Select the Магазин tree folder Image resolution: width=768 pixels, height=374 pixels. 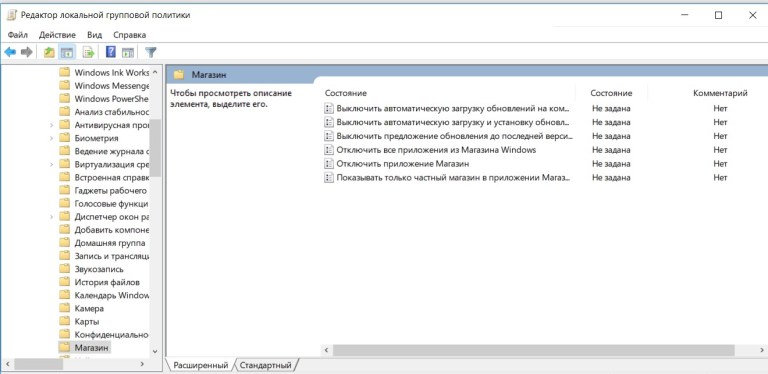point(91,348)
